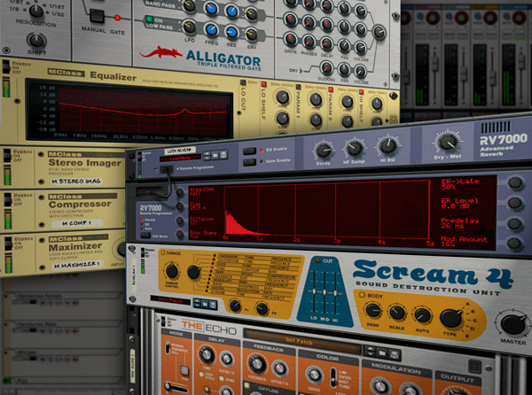532x395 pixels.
Task: Click the MClass Equalizer bypass switch
Action: click(x=6, y=66)
